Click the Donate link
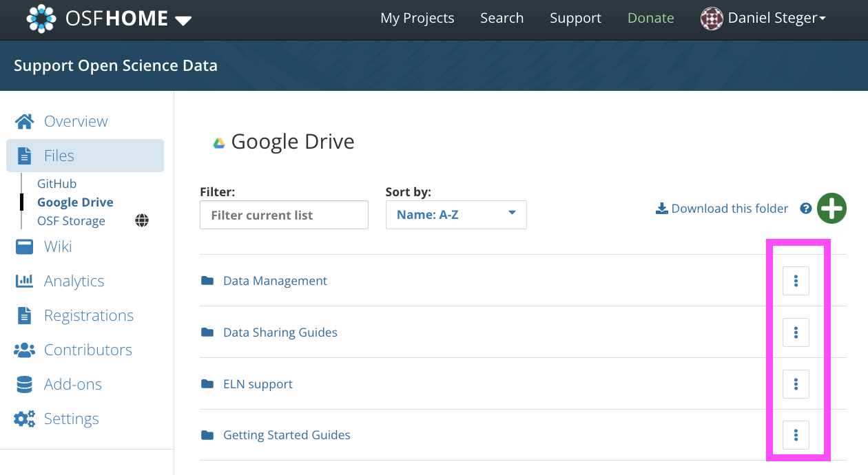The width and height of the screenshot is (868, 475). [x=651, y=19]
